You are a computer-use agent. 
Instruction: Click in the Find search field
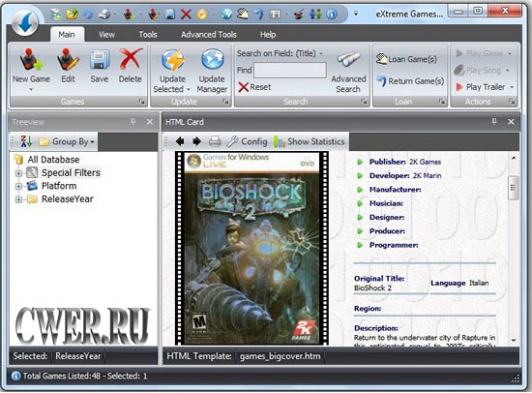[x=290, y=71]
